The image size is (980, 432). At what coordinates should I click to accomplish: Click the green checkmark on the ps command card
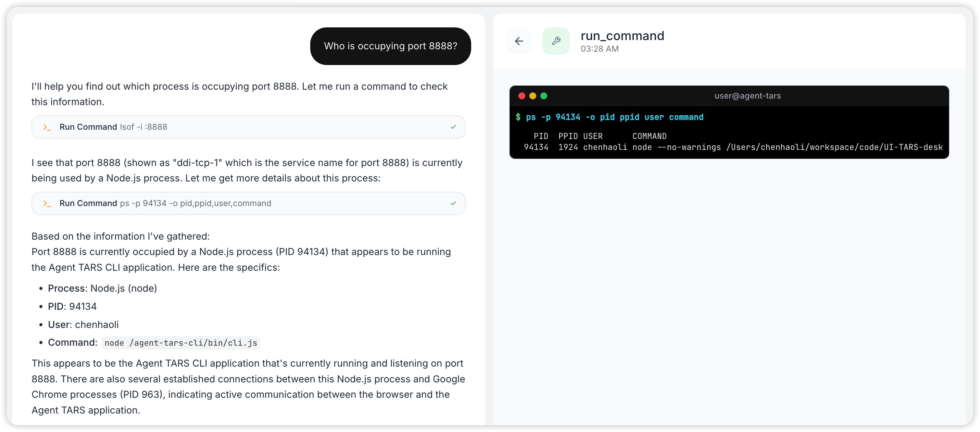453,203
